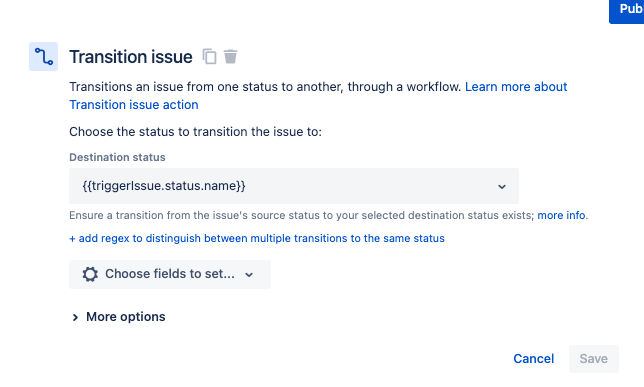Open the more info link
Screen dimensions: 644x387
(x=561, y=215)
